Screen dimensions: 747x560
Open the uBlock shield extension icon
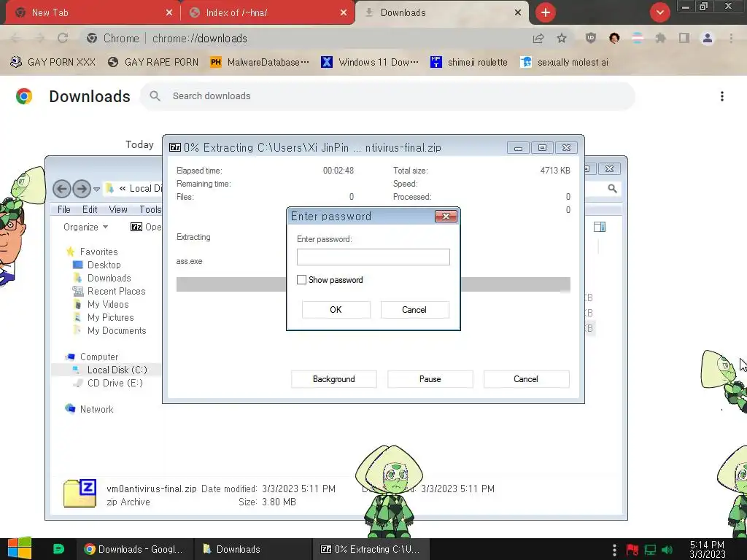[591, 38]
